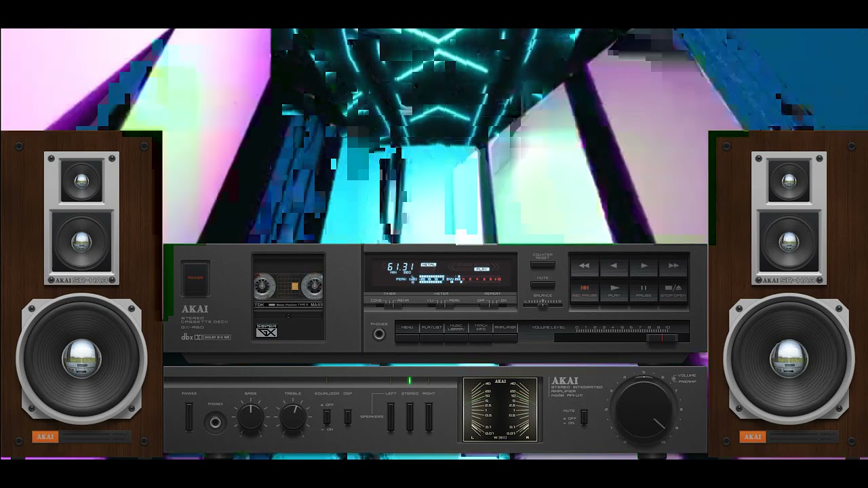Image resolution: width=868 pixels, height=488 pixels.
Task: Click the Play transport button
Action: click(x=614, y=290)
